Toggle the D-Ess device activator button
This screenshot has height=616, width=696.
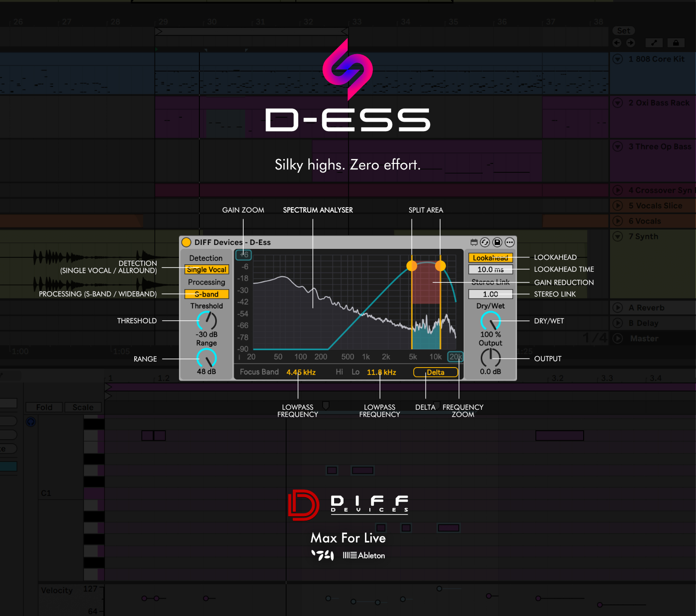(186, 242)
